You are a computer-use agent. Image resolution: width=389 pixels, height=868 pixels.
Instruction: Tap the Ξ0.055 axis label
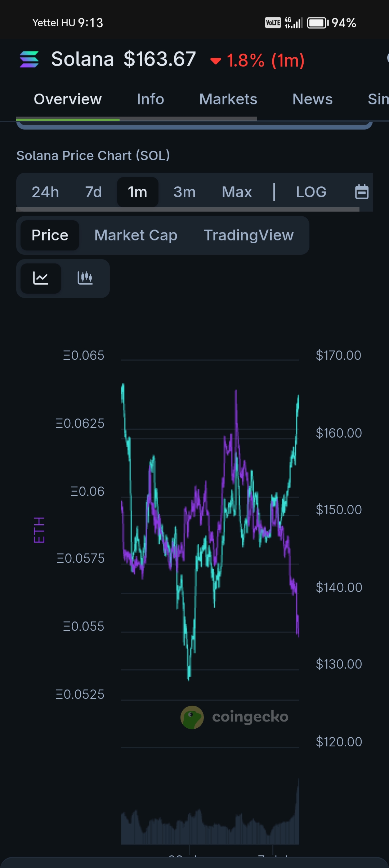[x=84, y=626]
